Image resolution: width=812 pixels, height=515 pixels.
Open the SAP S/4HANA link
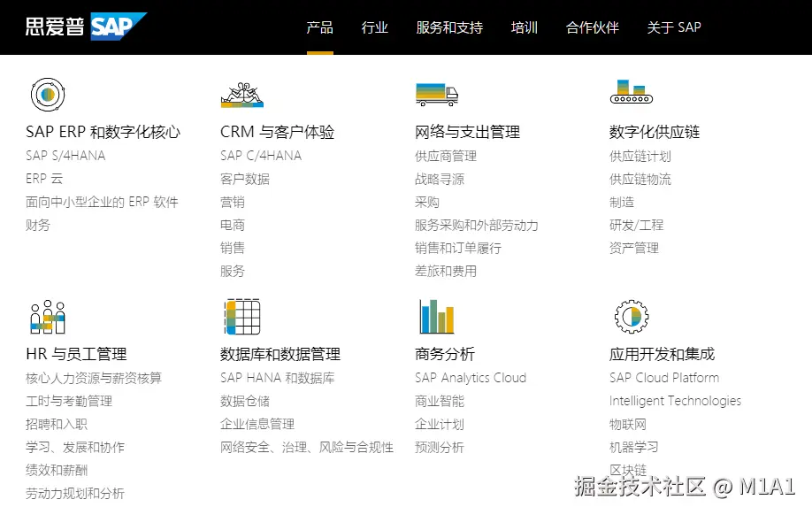pyautogui.click(x=65, y=156)
